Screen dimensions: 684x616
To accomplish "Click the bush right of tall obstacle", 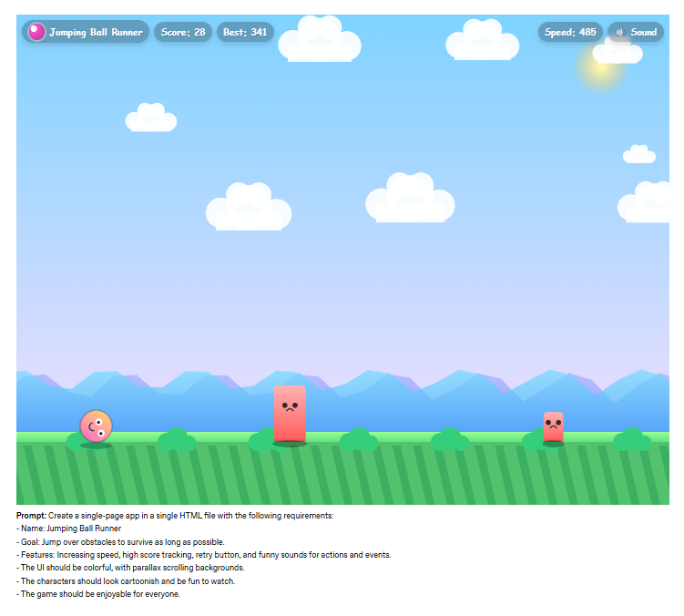I will click(358, 441).
